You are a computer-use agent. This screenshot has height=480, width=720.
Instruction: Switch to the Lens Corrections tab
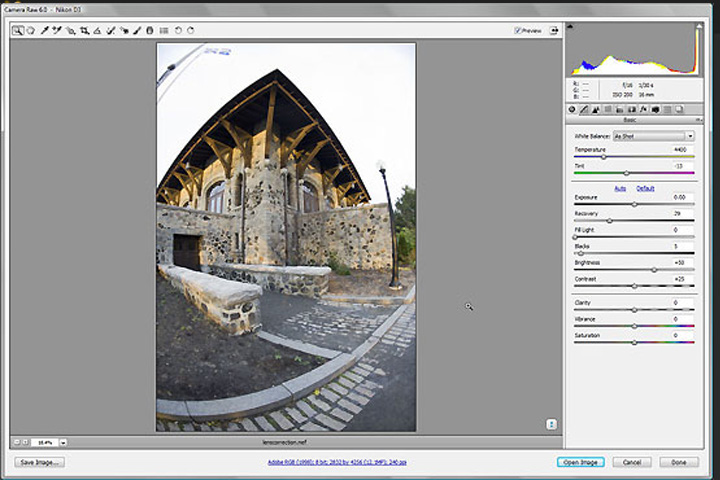pos(631,109)
